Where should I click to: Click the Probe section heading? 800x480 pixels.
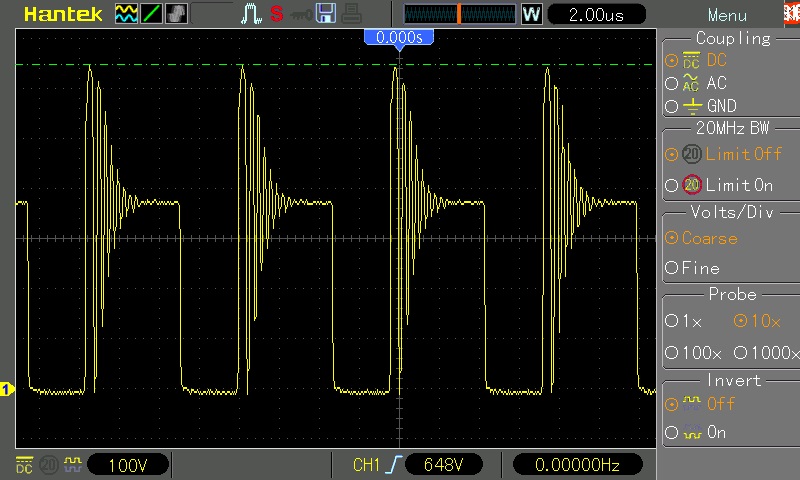tap(733, 294)
